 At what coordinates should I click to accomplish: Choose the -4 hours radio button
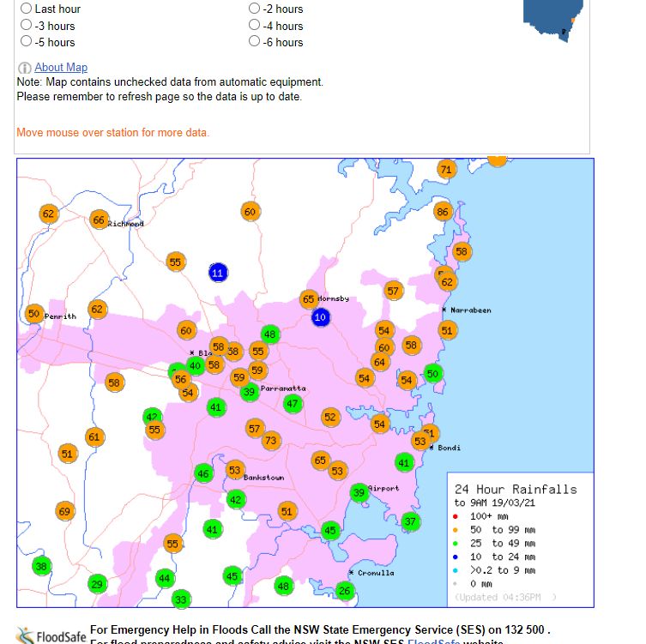[x=254, y=25]
